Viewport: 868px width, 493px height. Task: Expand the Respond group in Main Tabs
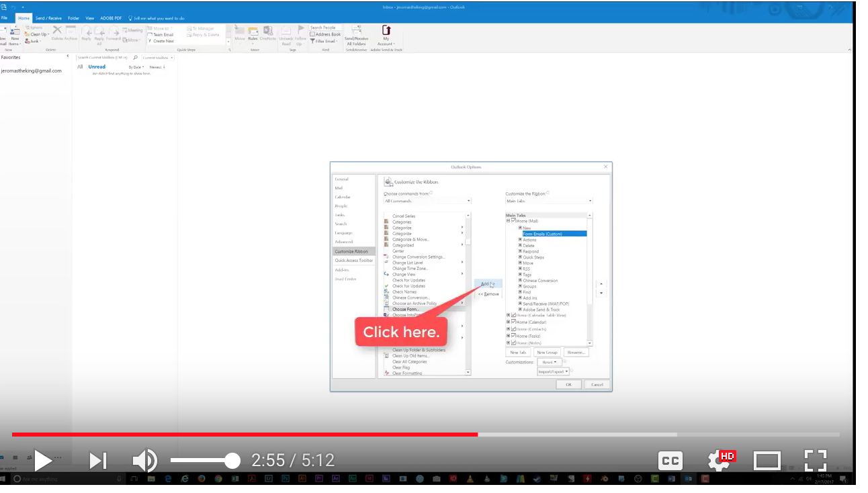(x=520, y=251)
